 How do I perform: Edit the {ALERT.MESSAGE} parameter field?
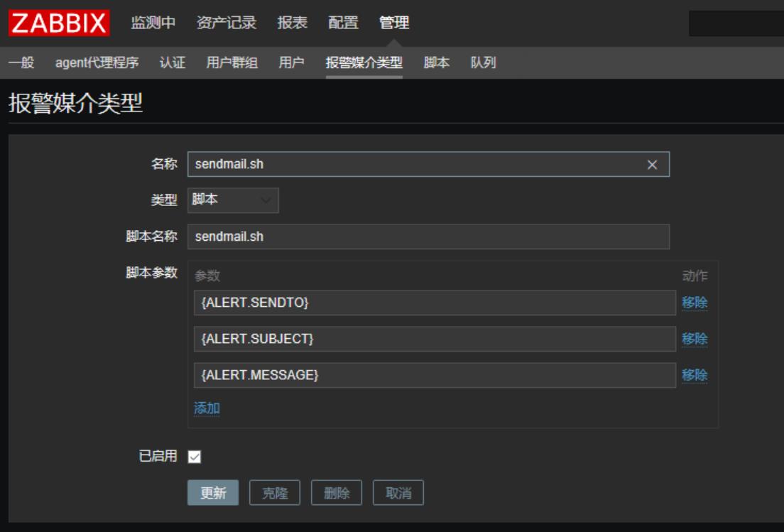tap(435, 375)
